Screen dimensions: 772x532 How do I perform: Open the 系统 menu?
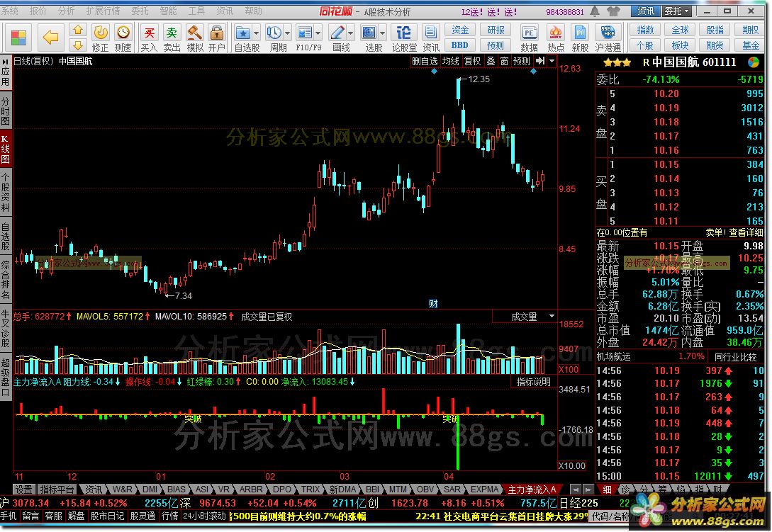[11, 11]
